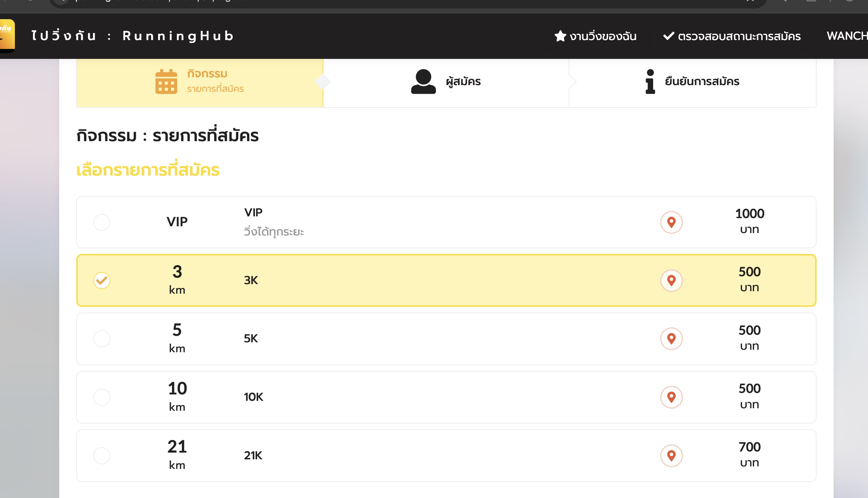Go to ผู้สมัคร step tab

click(x=463, y=82)
